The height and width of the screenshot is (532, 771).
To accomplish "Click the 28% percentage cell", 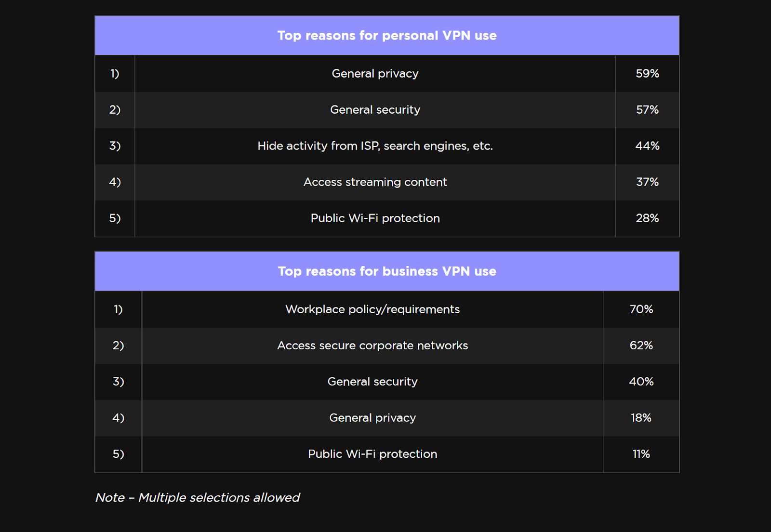I will [647, 218].
